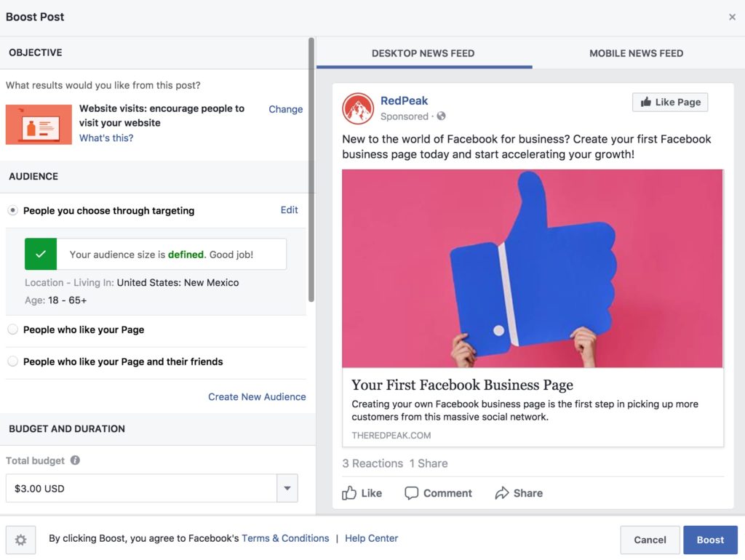
Task: Click the Location New Mexico text
Action: tap(132, 283)
